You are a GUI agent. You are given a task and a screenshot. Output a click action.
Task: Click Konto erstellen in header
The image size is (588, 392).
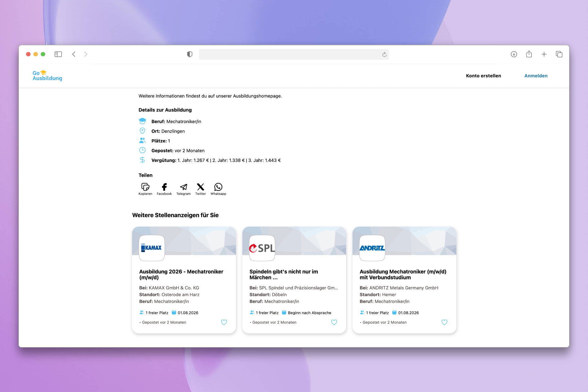pos(483,76)
